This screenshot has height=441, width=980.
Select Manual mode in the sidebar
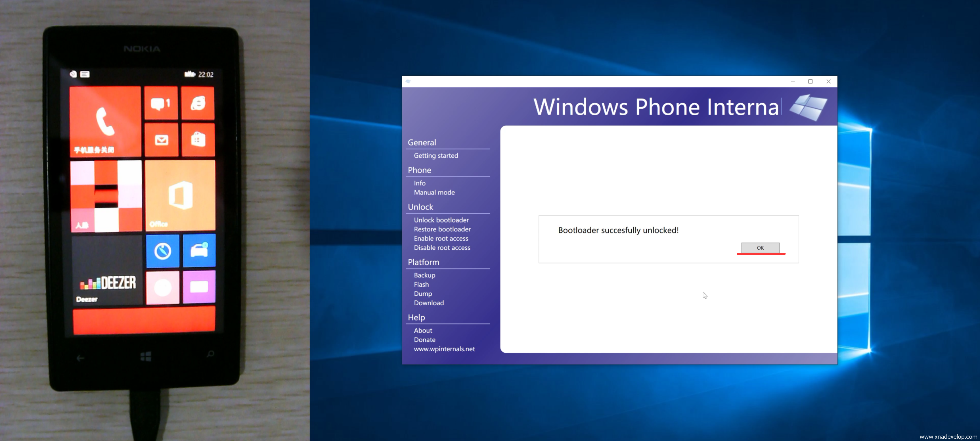tap(434, 192)
